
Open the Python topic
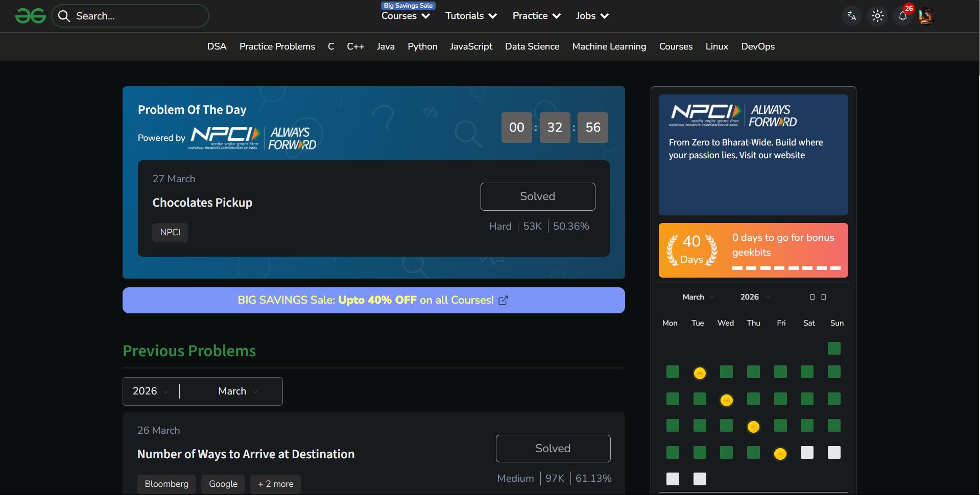tap(422, 46)
